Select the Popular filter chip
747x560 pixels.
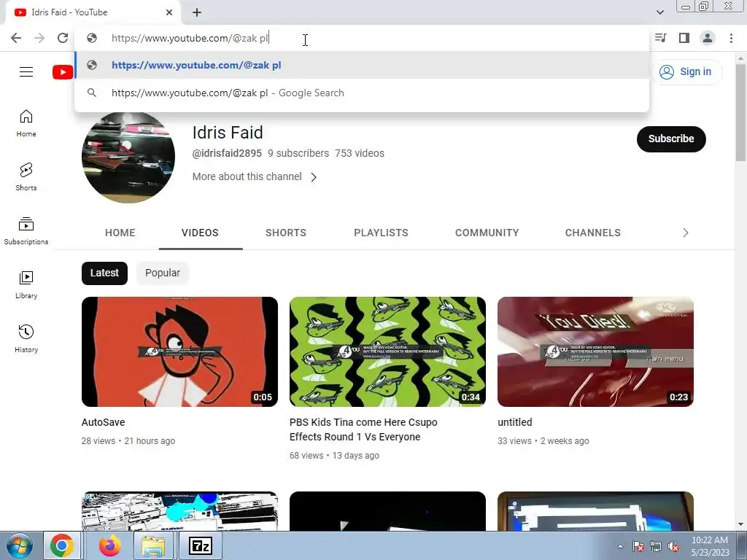(x=163, y=273)
